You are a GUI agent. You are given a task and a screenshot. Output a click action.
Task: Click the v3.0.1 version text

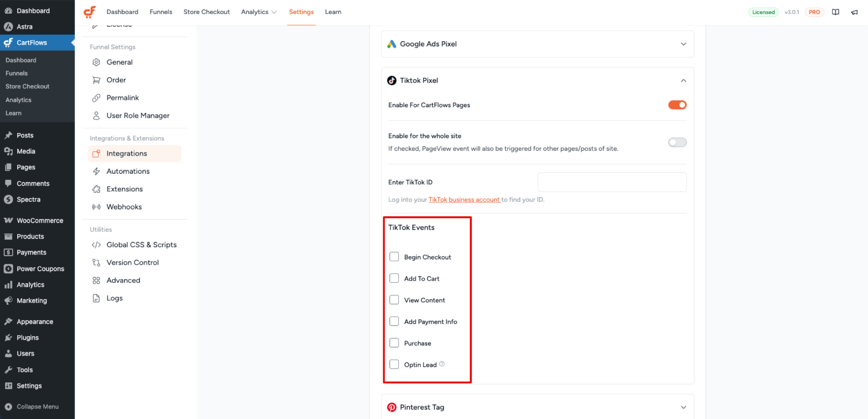(792, 12)
